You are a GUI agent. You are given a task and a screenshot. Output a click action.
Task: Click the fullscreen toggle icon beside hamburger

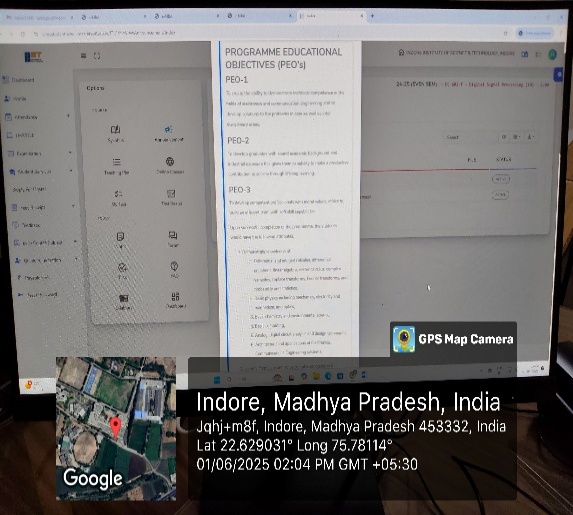[97, 56]
